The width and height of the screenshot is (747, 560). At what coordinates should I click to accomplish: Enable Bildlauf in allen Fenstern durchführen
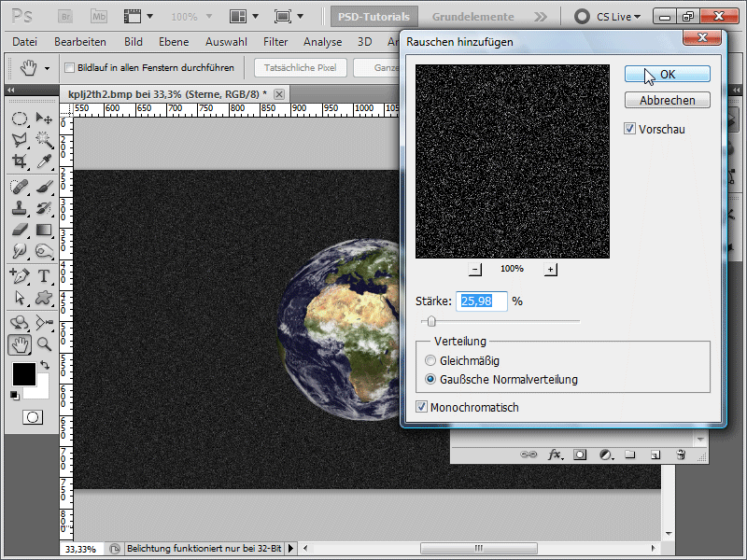(69, 67)
